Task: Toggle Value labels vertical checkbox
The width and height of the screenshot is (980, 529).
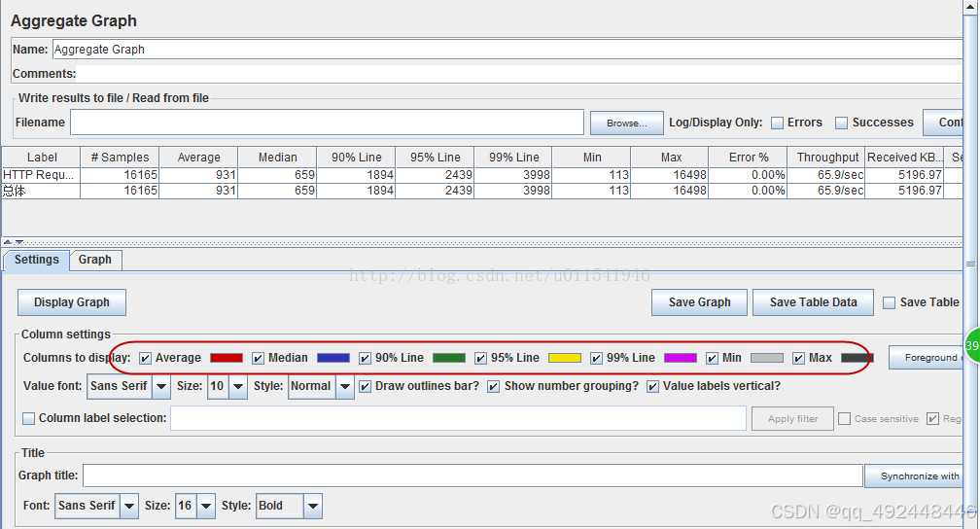Action: click(652, 386)
